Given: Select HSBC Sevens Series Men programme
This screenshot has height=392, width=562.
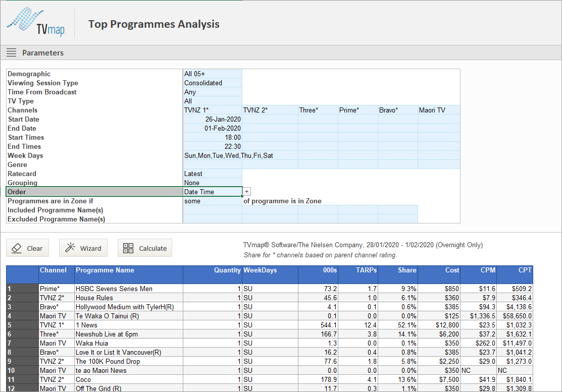Looking at the screenshot, I should [129, 289].
